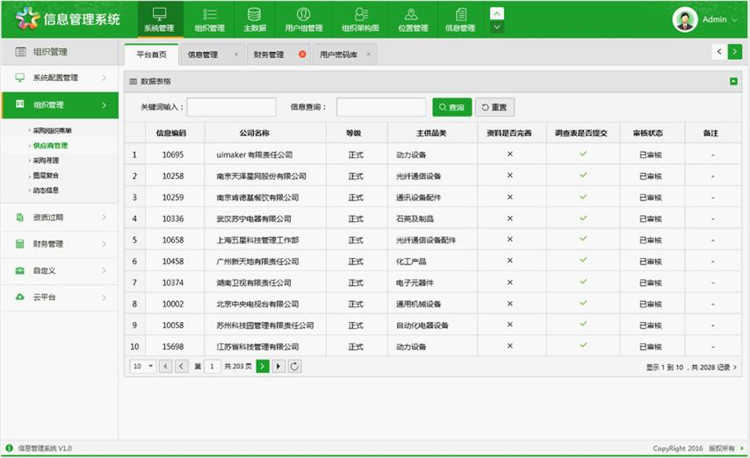Select row with code 10695
Screen dimensions: 750x458
(433, 154)
